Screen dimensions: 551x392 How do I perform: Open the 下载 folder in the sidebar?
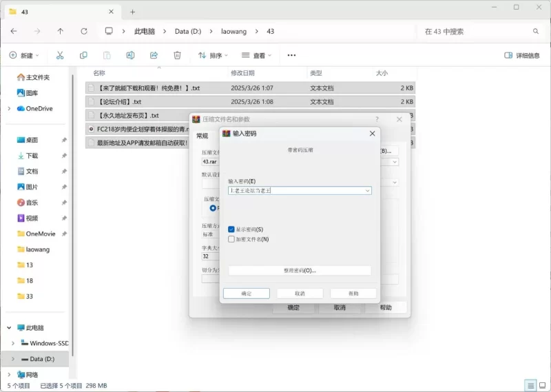[32, 156]
